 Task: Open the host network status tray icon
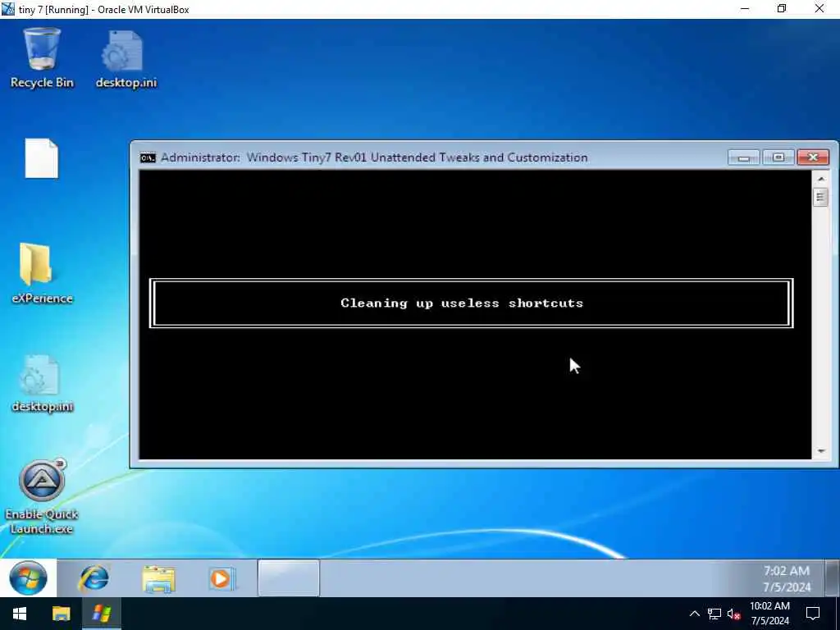pyautogui.click(x=714, y=614)
